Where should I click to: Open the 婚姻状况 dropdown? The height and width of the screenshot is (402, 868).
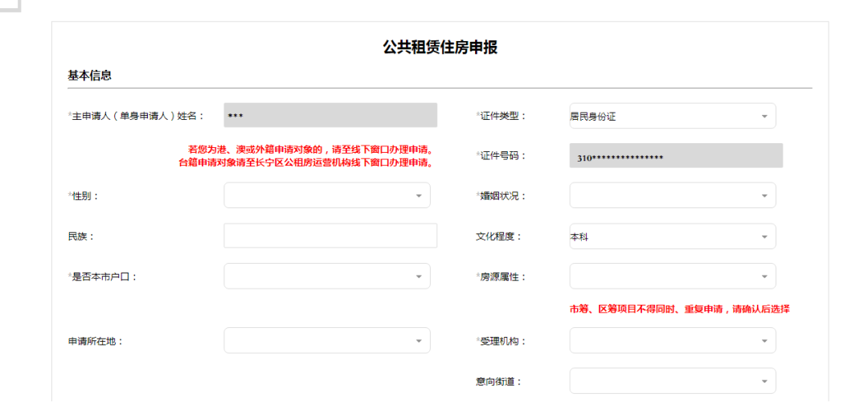(x=672, y=195)
